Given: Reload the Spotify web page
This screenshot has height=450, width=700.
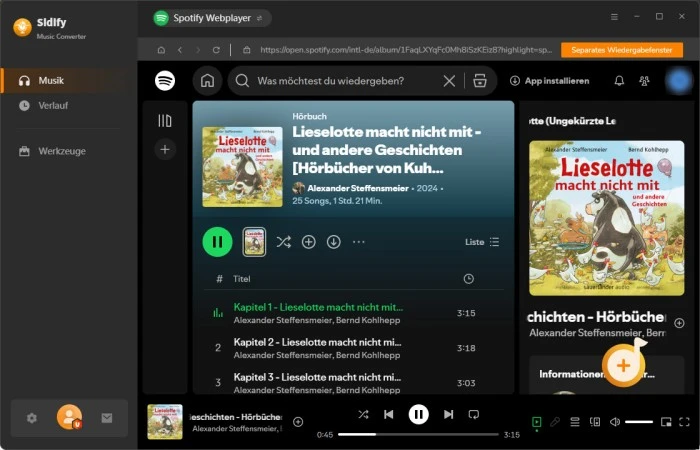Looking at the screenshot, I should [216, 50].
